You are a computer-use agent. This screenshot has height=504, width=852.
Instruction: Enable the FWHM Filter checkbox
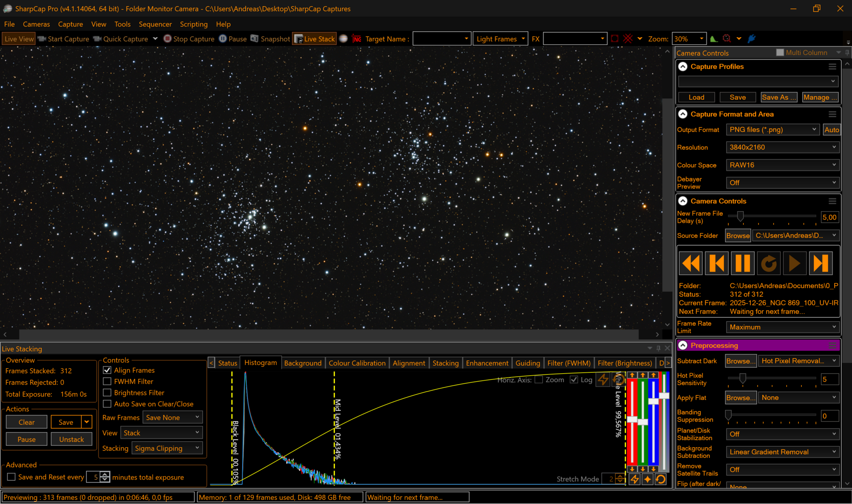(x=107, y=381)
